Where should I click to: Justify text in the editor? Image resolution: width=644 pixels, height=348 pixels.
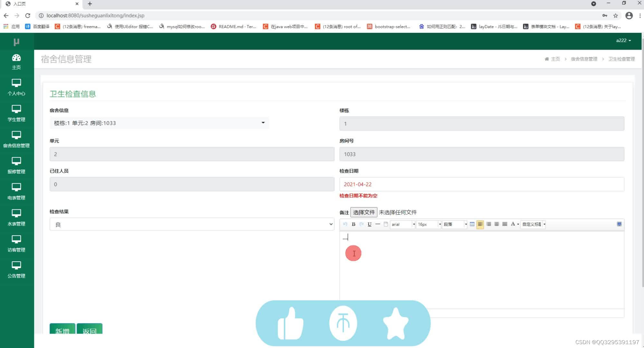pos(505,224)
